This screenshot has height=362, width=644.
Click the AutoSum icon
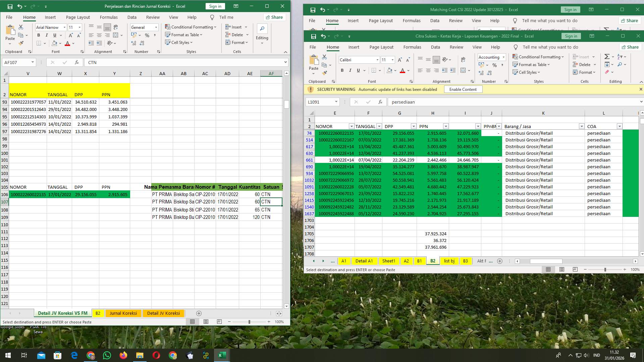point(606,57)
